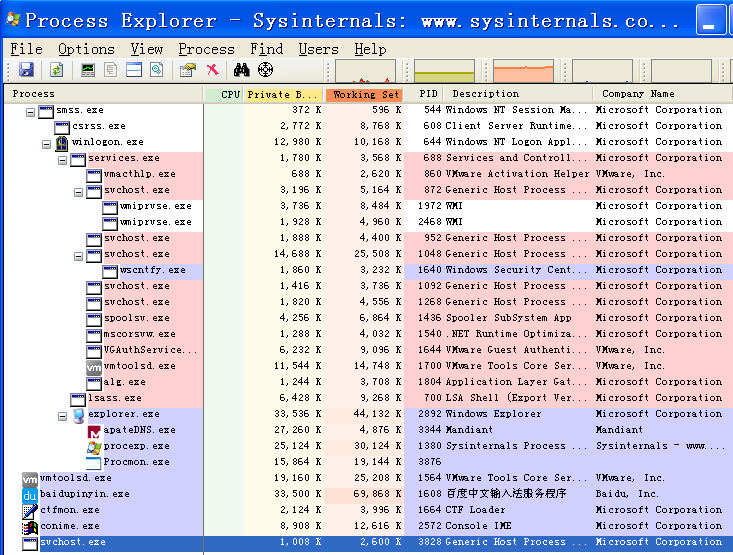Screen dimensions: 733x555
Task: Click the apateDNS.exe Mandiant icon
Action: (x=94, y=431)
